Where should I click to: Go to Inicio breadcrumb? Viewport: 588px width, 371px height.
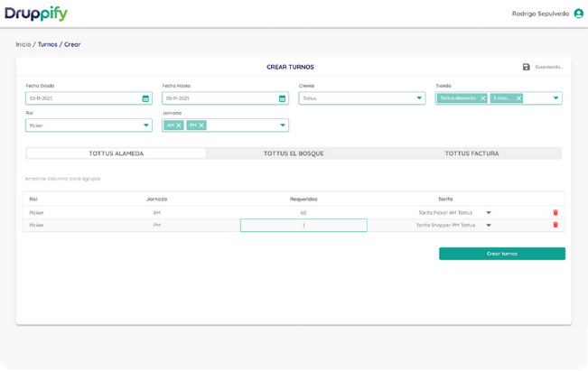(x=23, y=44)
